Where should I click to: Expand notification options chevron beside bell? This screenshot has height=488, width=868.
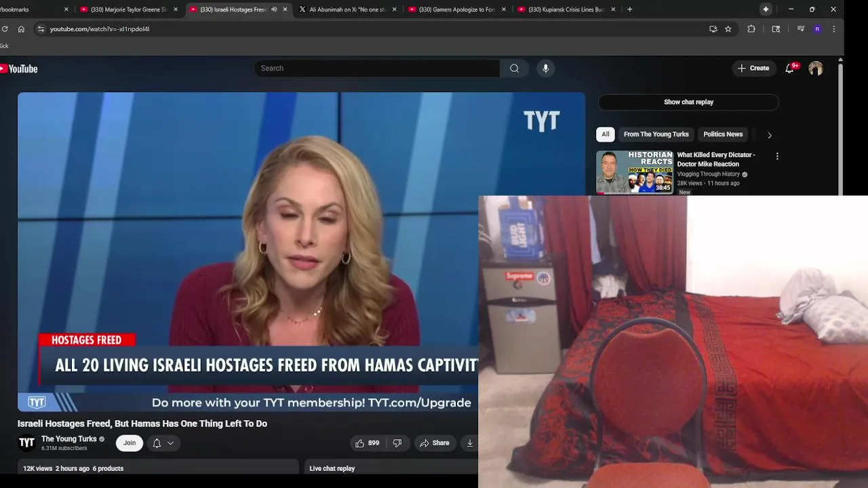(170, 443)
